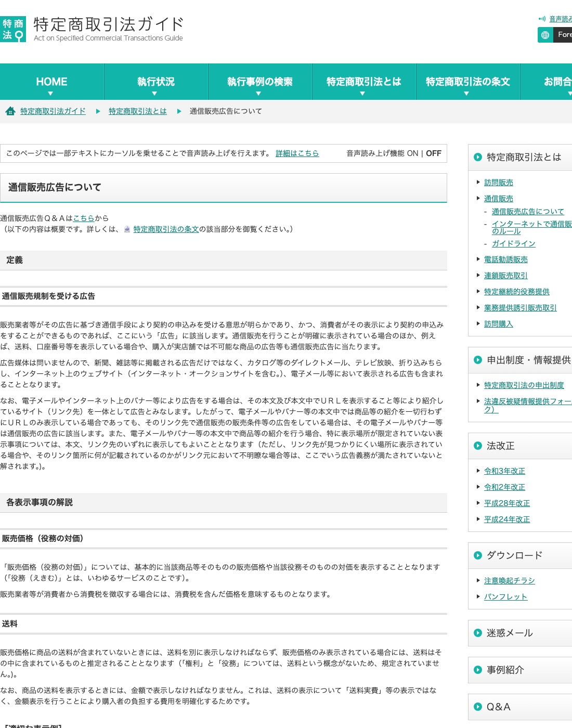Open the 執行状況 navigation menu
The height and width of the screenshot is (728, 572).
156,82
